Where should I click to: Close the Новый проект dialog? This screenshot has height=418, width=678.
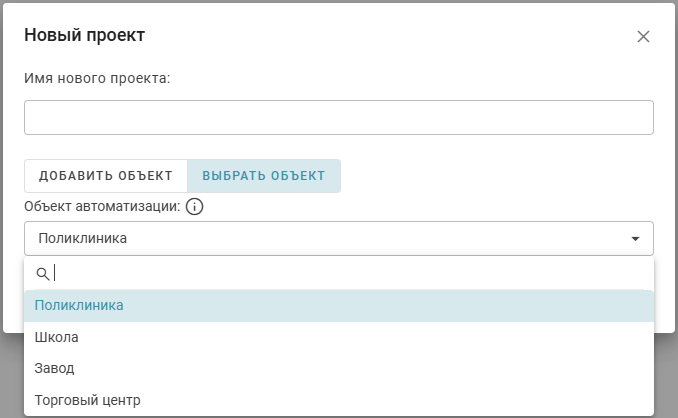click(643, 37)
